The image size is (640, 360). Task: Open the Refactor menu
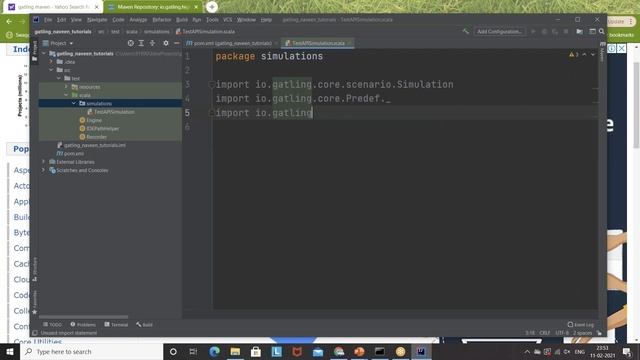tap(162, 20)
